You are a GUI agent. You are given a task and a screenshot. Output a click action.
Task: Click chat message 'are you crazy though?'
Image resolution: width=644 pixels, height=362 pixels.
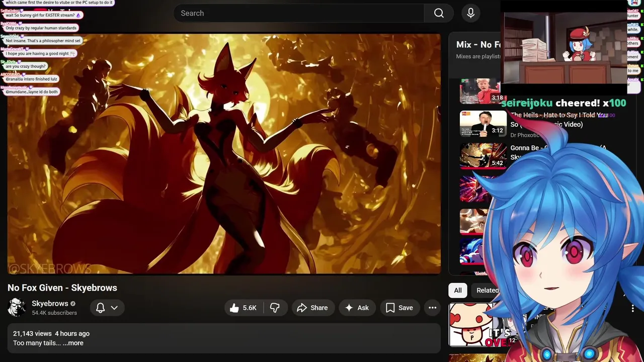[26, 66]
